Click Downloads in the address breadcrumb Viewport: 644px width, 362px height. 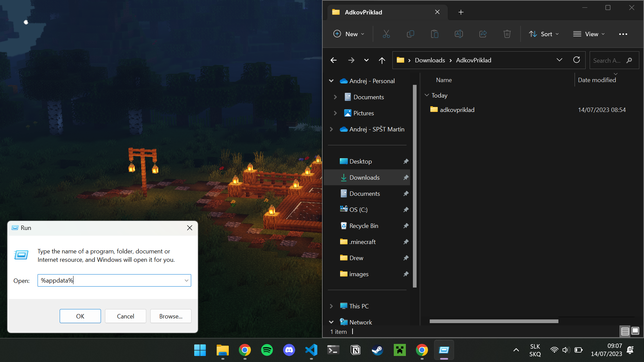tap(430, 60)
